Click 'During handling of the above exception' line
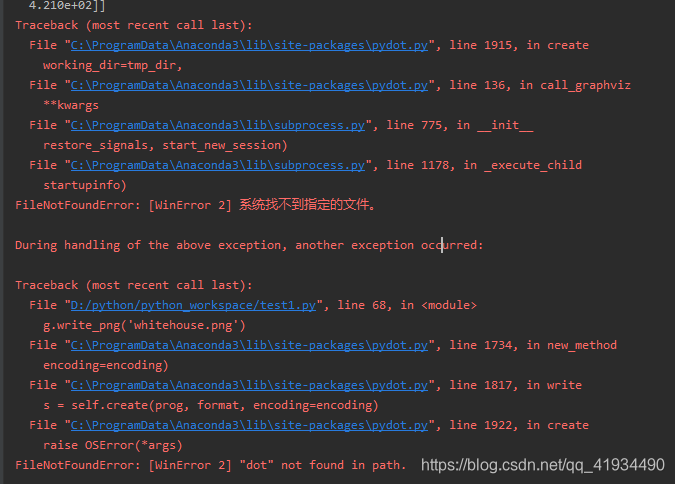The image size is (675, 484). point(249,245)
